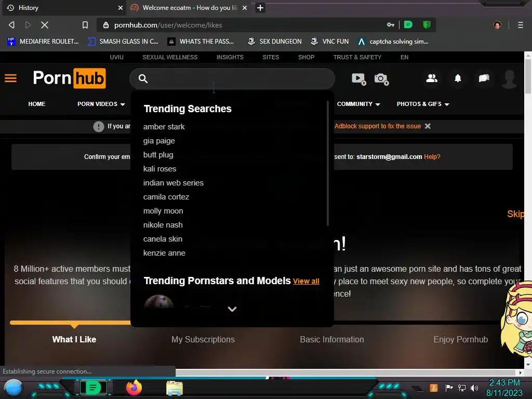Image resolution: width=532 pixels, height=399 pixels.
Task: Click the browser back arrow
Action: coord(11,25)
